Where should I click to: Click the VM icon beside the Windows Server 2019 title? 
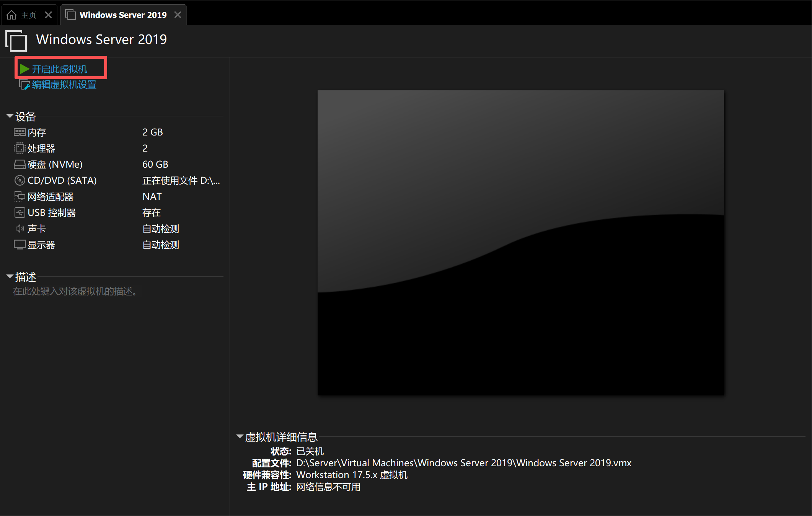16,41
